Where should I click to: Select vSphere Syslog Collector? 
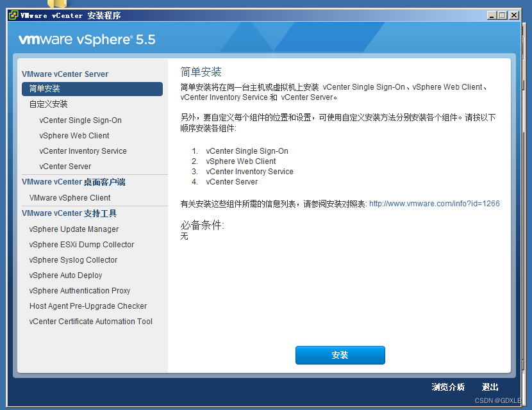[x=73, y=260]
